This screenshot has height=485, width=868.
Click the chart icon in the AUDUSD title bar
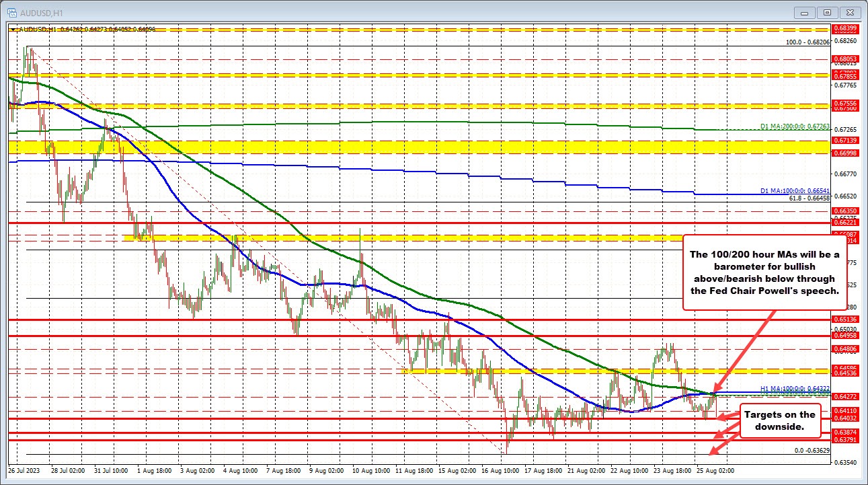[x=13, y=11]
